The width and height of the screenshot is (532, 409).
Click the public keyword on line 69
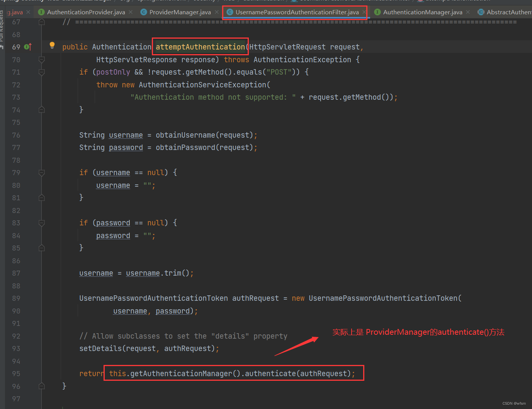[x=75, y=47]
